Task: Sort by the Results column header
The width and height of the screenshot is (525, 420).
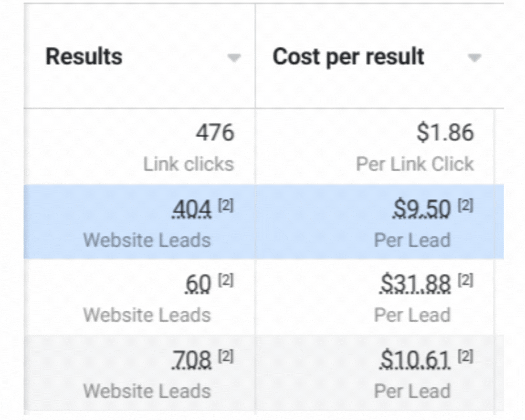Action: pos(84,57)
